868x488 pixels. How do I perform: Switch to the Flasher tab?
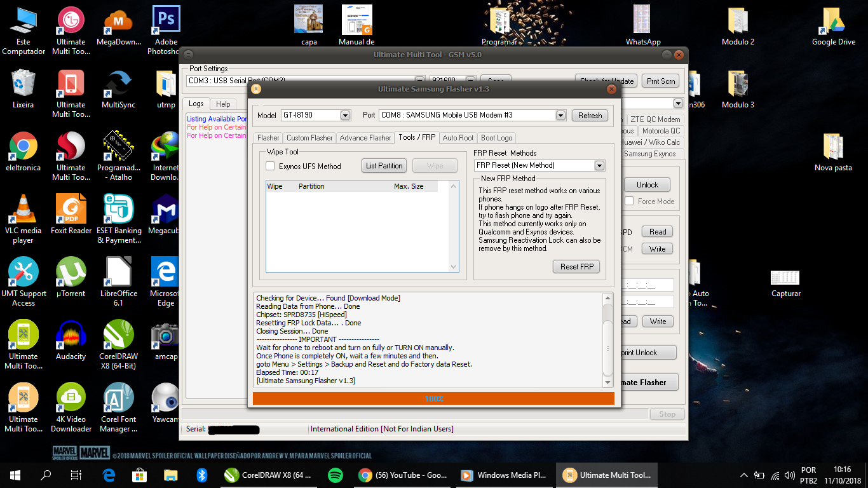pyautogui.click(x=268, y=137)
